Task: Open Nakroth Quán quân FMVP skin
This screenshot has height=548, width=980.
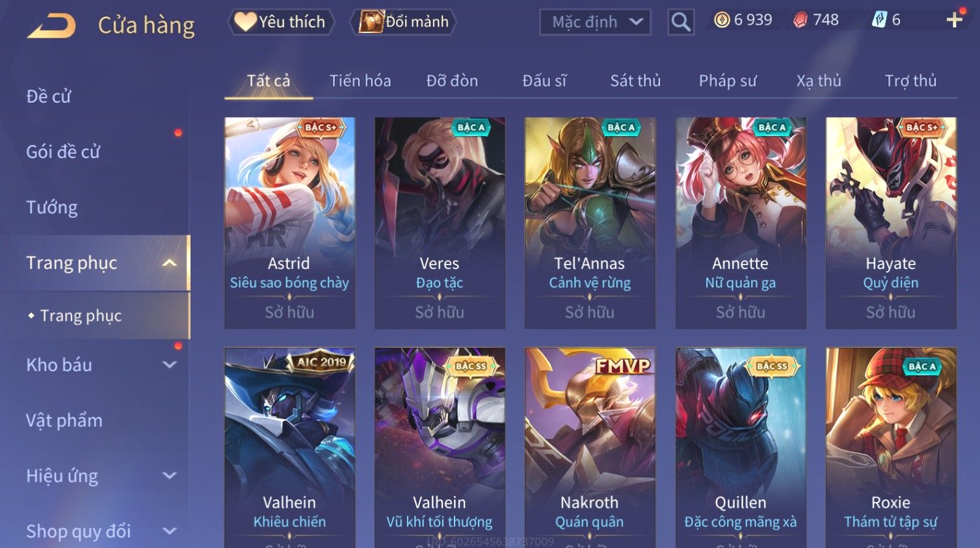Action: [590, 447]
